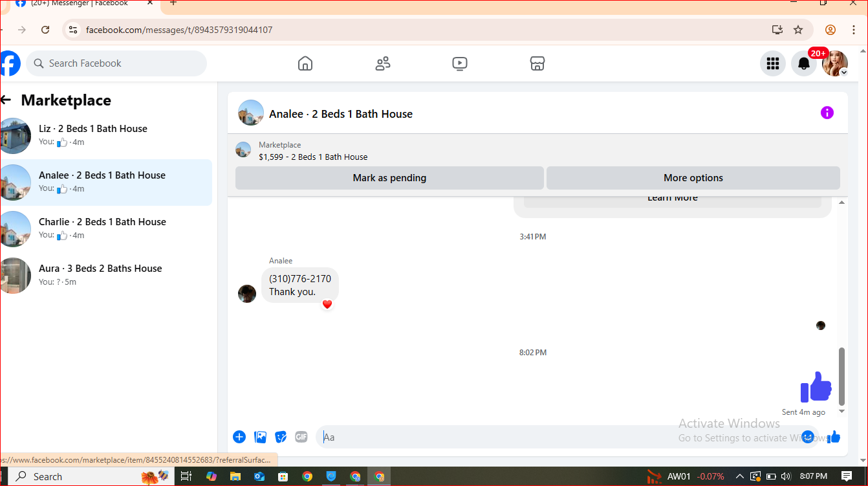Click the browser forward arrow
This screenshot has height=486, width=868.
[x=22, y=30]
